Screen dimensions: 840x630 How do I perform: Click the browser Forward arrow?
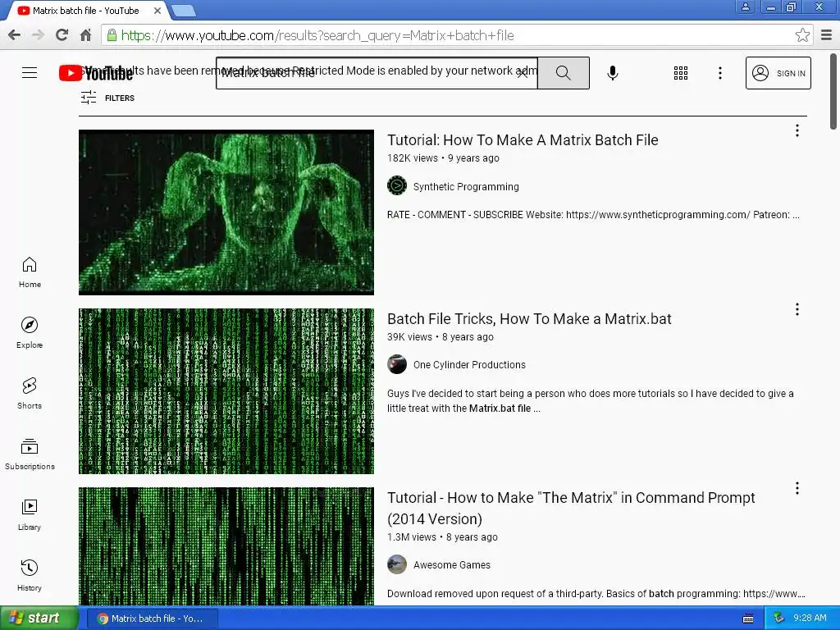[x=38, y=35]
